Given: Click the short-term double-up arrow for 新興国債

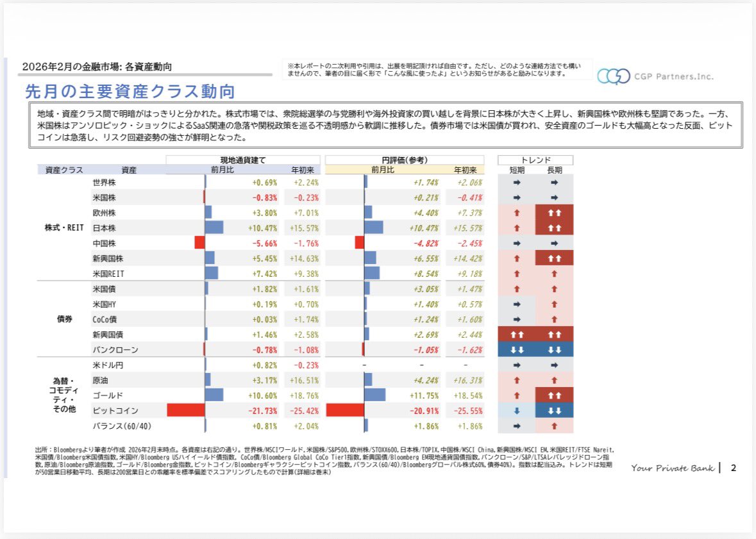Looking at the screenshot, I should tap(516, 335).
